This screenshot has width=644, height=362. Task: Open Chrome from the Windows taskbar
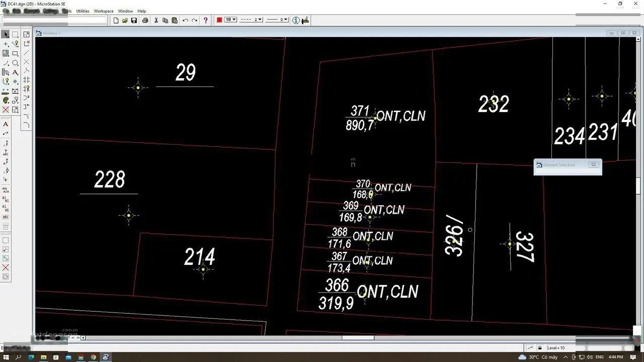[x=93, y=357]
